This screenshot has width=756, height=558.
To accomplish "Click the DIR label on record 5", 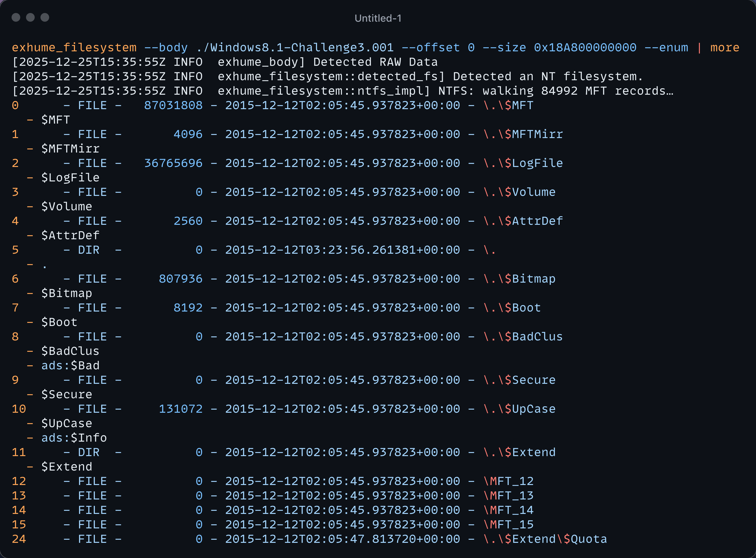I will pos(89,250).
